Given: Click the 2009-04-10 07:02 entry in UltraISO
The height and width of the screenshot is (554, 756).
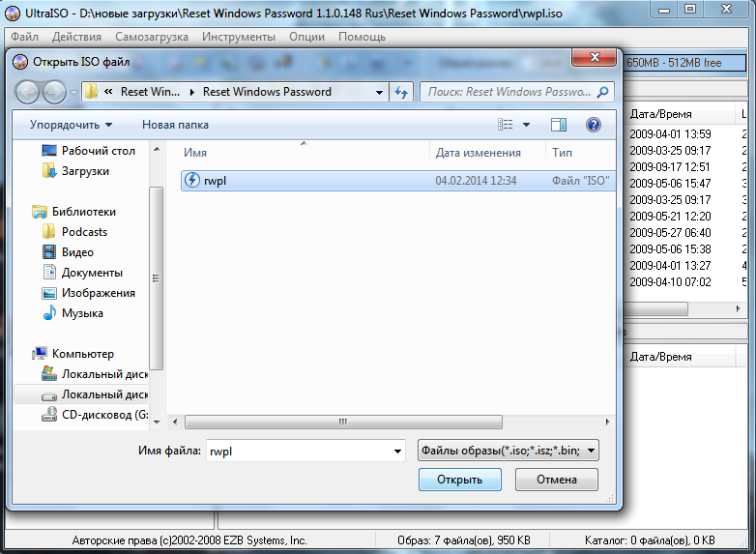Looking at the screenshot, I should [670, 282].
